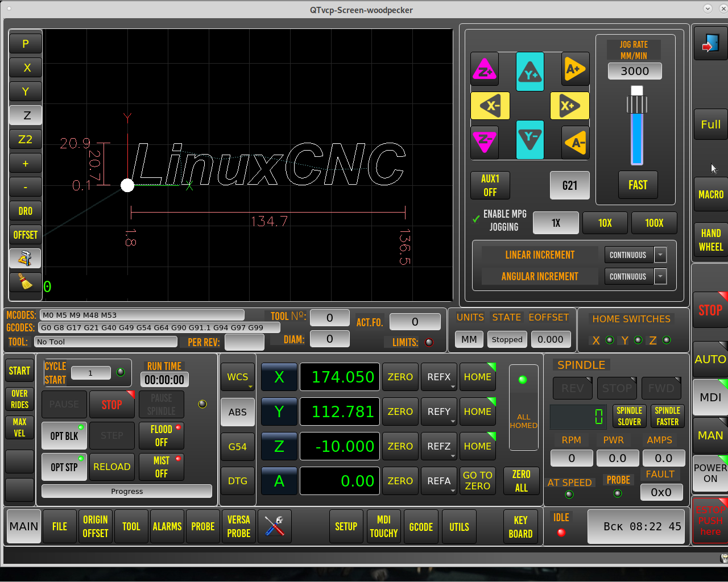728x582 pixels.
Task: Open the WCS dropdown button
Action: point(238,377)
